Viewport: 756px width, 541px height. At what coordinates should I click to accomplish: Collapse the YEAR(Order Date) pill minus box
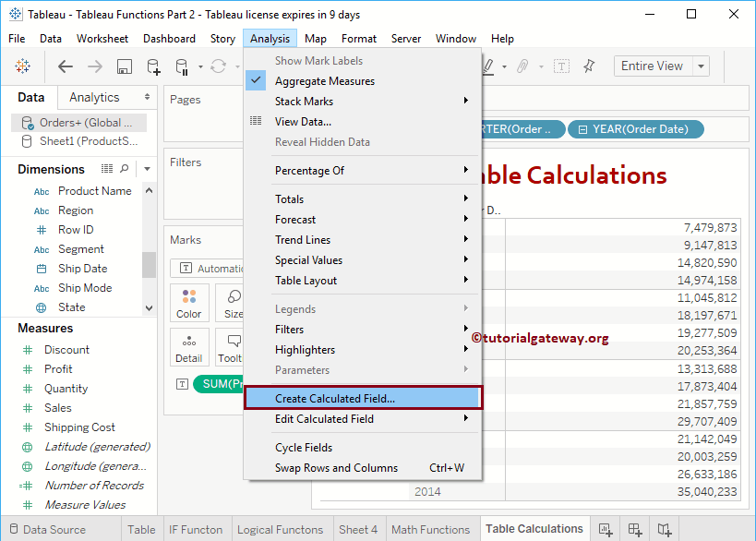coord(582,129)
